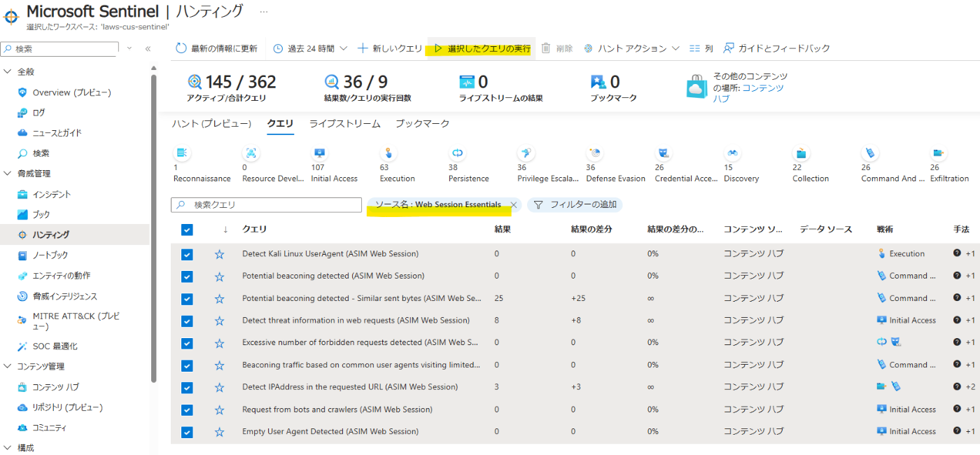Open the more options ellipsis beside title
980x455 pixels.
pyautogui.click(x=263, y=12)
